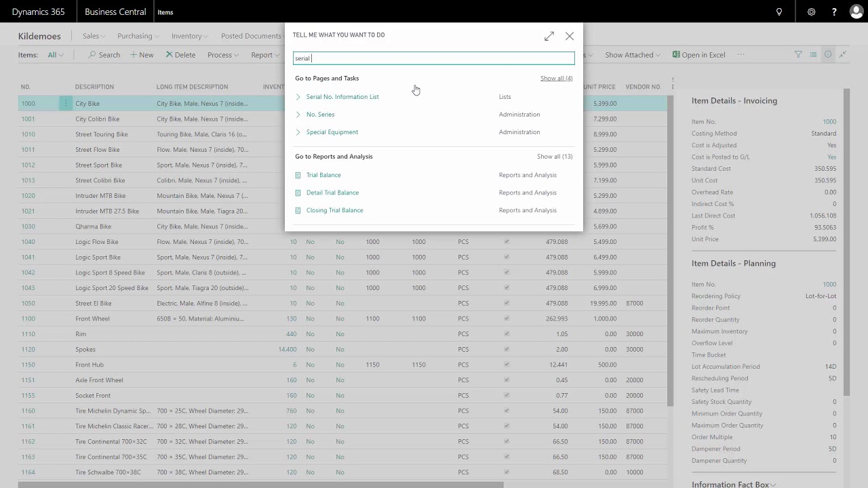Open the Posted Documents menu
Screen dimensions: 868x488
[x=251, y=36]
